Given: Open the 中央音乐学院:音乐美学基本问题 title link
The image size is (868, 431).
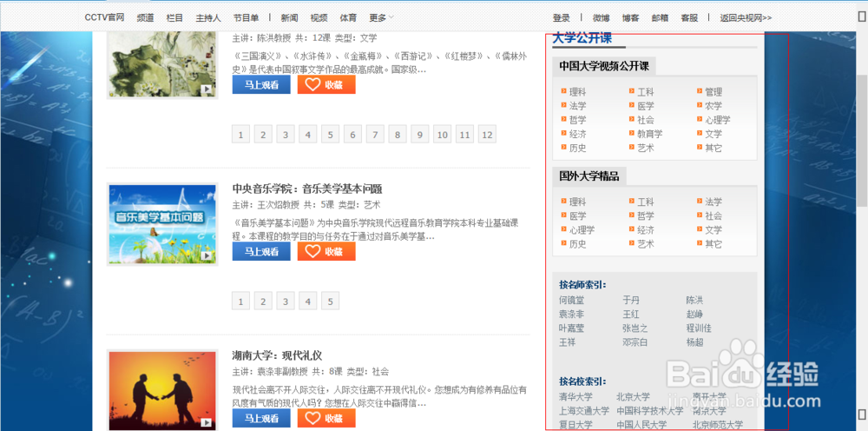Looking at the screenshot, I should pos(307,189).
